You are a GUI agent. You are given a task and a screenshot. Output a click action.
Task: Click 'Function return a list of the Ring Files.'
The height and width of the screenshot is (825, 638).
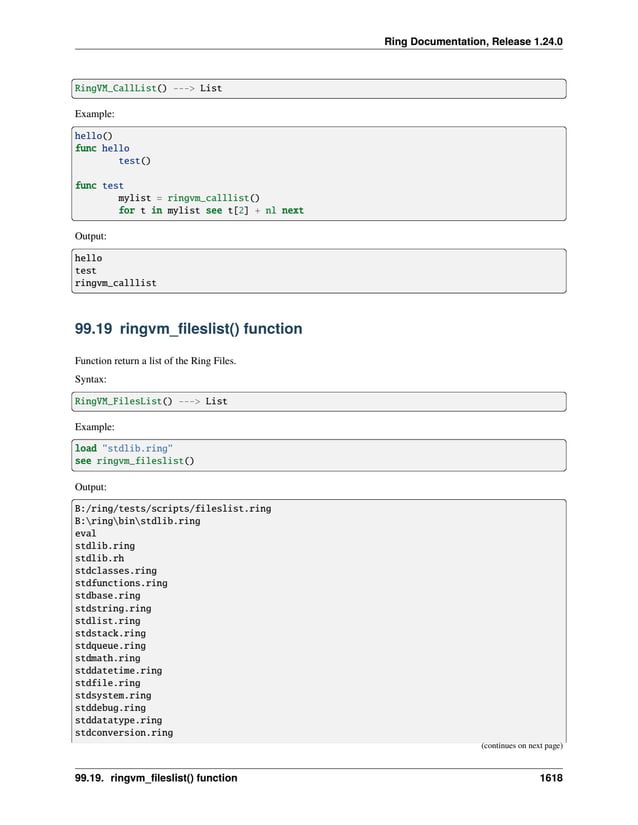(x=155, y=361)
